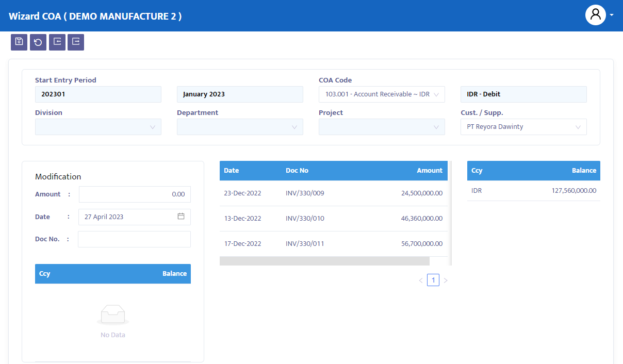Click the 24,500,000.00 amount cell
The width and height of the screenshot is (623, 364).
[x=422, y=193]
